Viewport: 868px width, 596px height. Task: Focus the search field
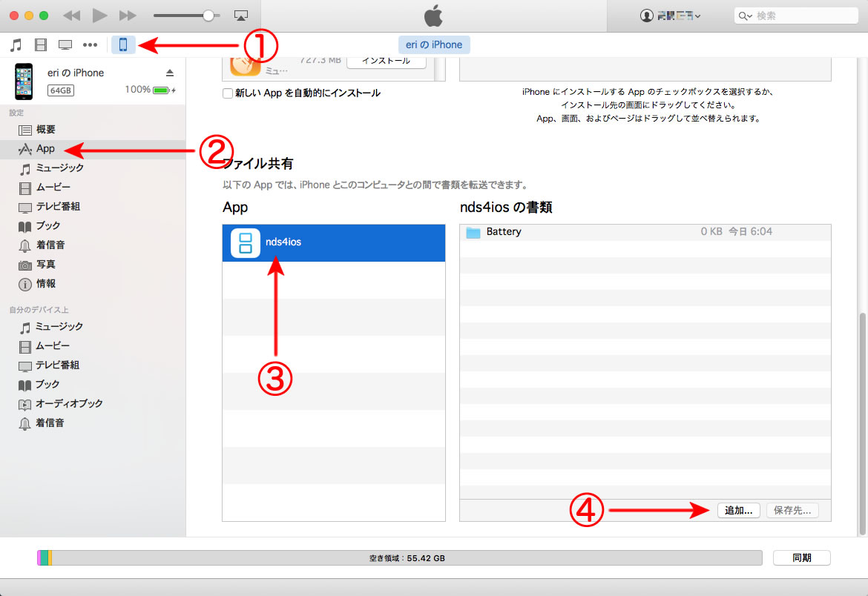[796, 16]
